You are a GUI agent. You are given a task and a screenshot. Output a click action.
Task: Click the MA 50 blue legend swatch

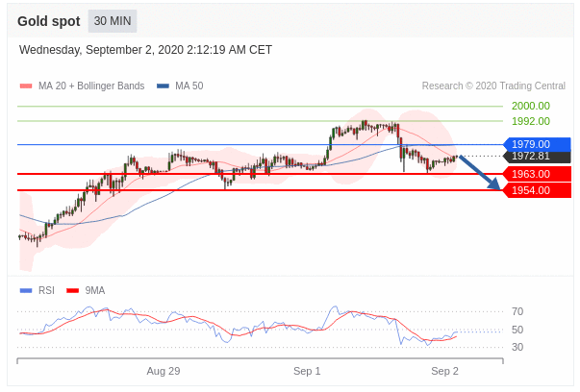coord(164,86)
